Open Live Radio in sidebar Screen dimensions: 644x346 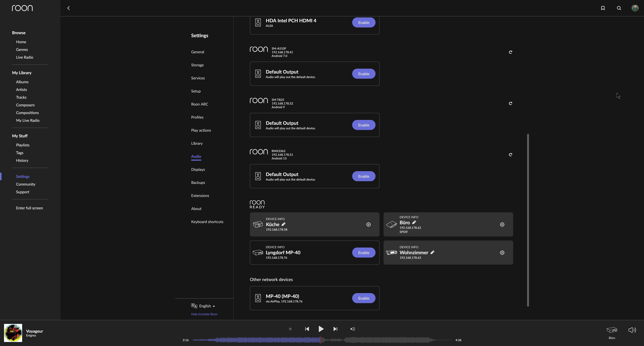(24, 57)
